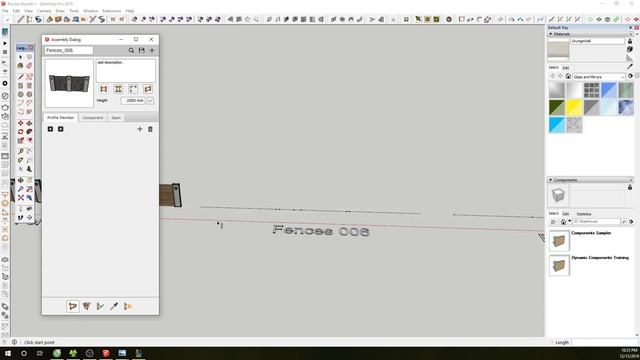
Task: Select the Zoom magnifier tool
Action: point(20,189)
